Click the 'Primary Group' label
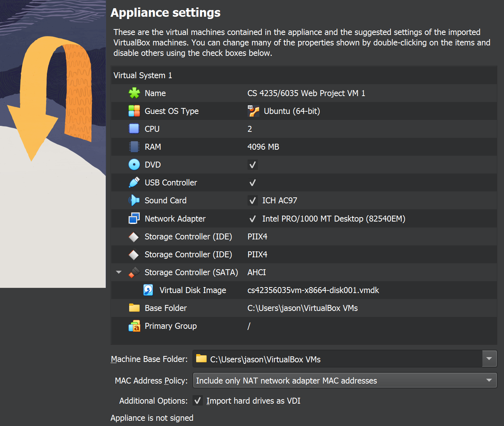 [x=170, y=326]
